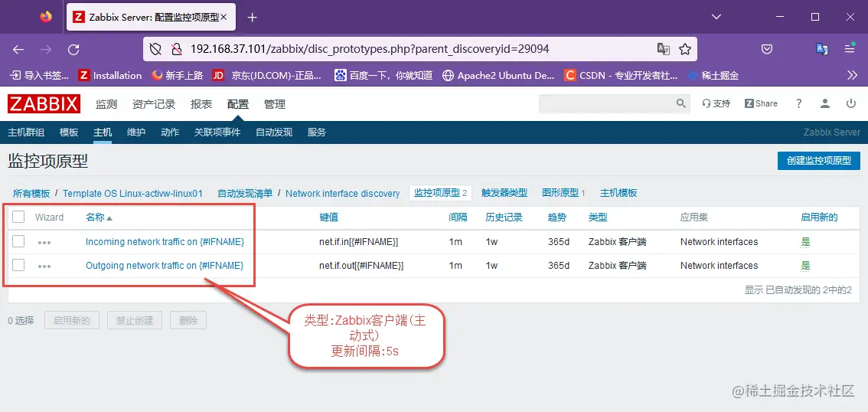Open the CSDN bookmark
868x412 pixels.
pos(621,75)
